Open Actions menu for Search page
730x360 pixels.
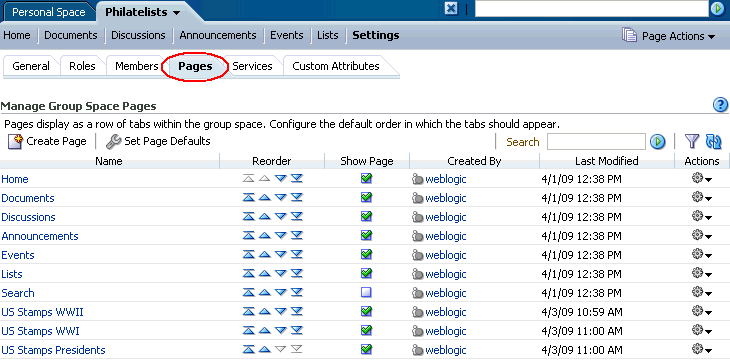[702, 292]
